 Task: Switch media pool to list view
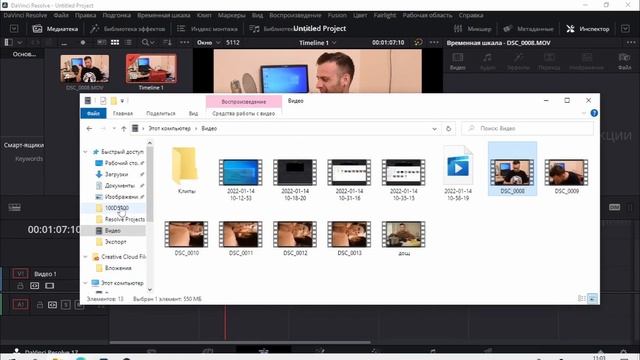pos(129,42)
